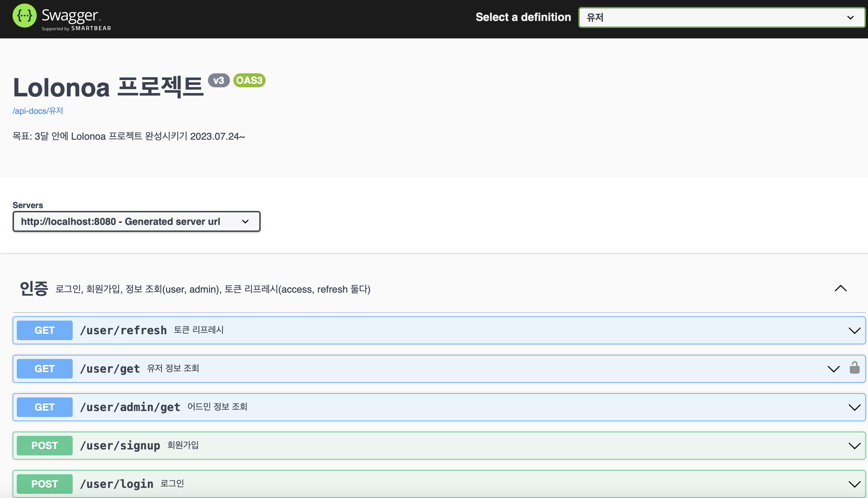Expand the /user/login row via its chevron
868x498 pixels.
click(x=854, y=484)
